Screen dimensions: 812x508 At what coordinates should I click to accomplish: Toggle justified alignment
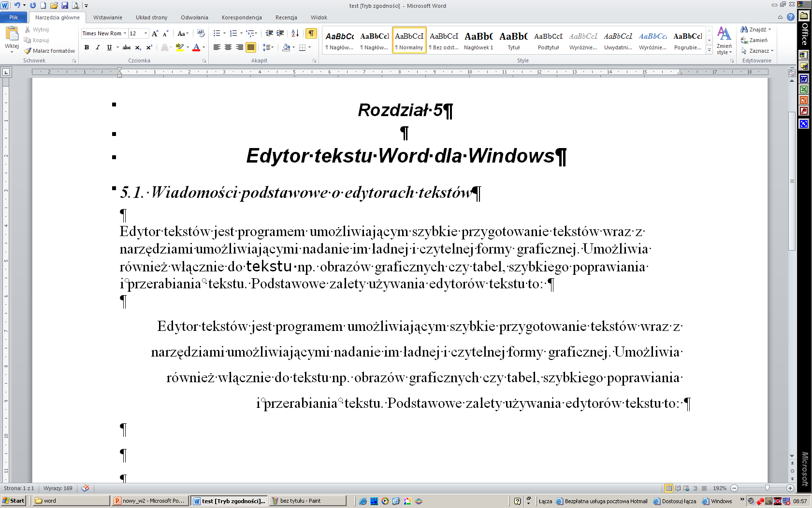click(250, 47)
